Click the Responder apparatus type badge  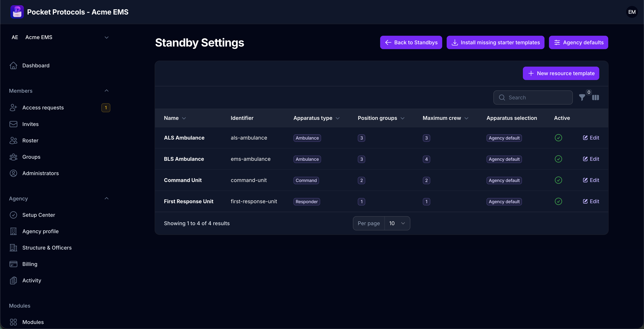[307, 202]
